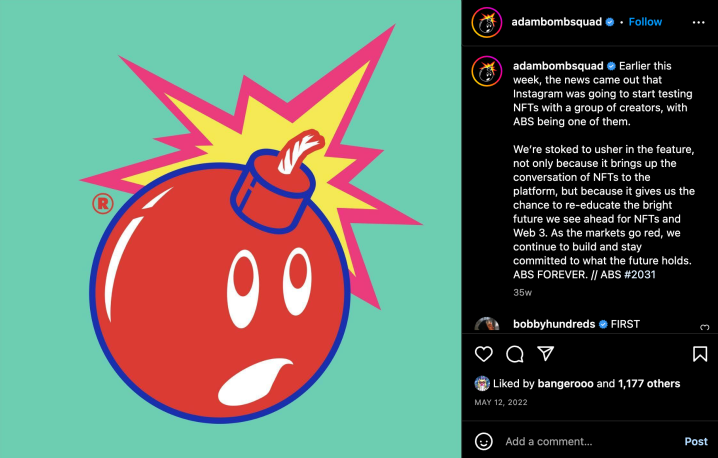Open the three-dot more options menu
This screenshot has width=718, height=458.
coord(698,22)
